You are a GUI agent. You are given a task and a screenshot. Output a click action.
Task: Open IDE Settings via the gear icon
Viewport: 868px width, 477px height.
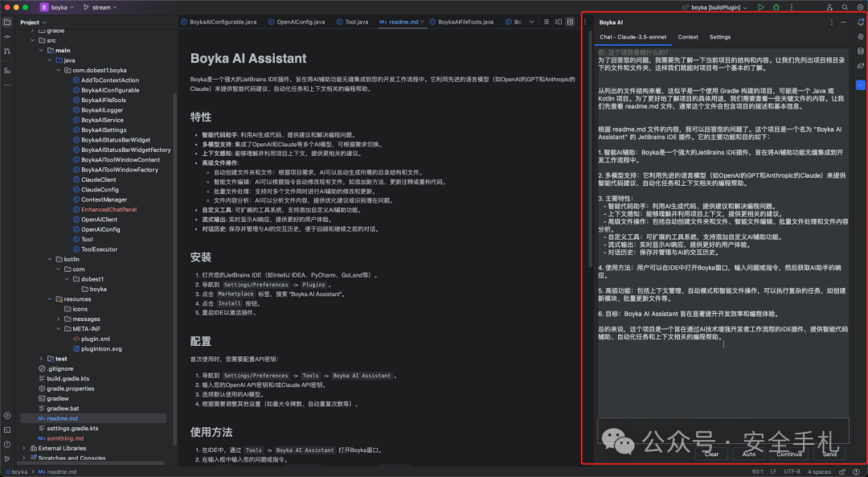point(860,7)
